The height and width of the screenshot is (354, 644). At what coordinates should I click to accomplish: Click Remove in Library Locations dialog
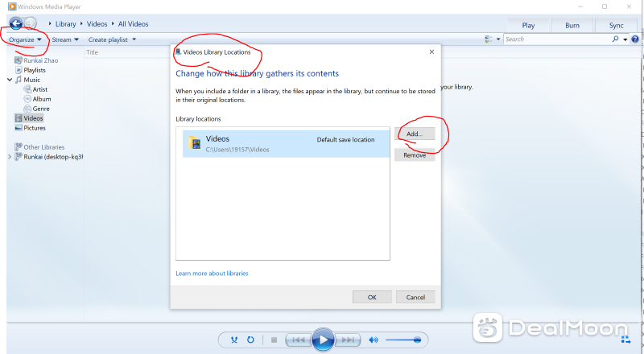coord(415,155)
